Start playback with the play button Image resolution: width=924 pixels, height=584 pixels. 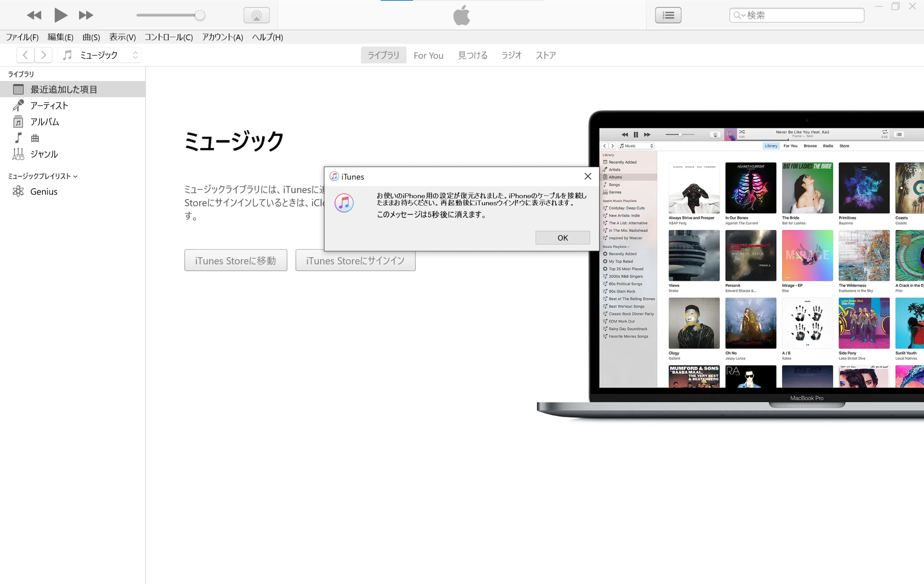tap(61, 16)
